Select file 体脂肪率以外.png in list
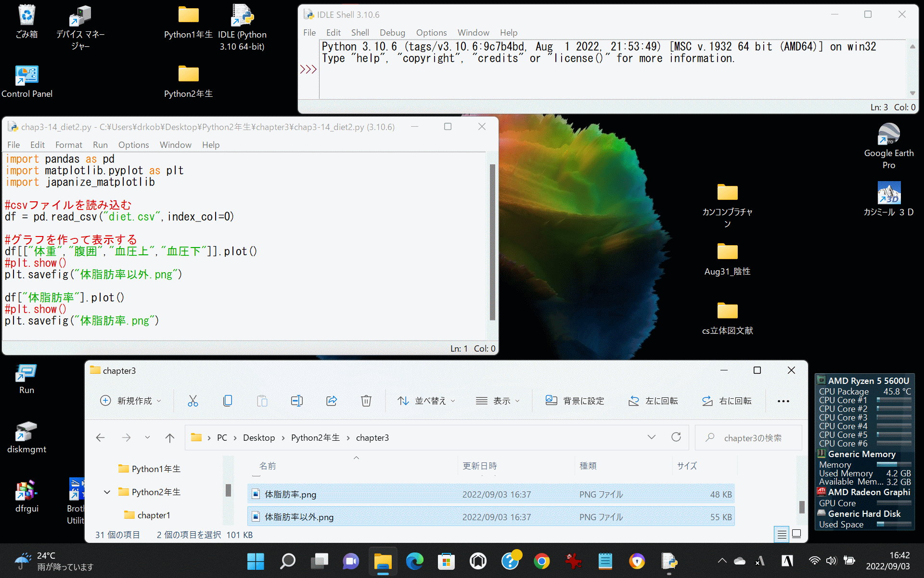Viewport: 924px width, 578px height. click(491, 517)
